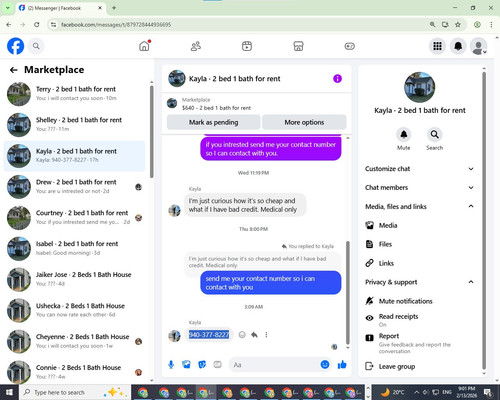Viewport: 500px width, 400px height.
Task: Go to Home feed icon
Action: coord(144,46)
